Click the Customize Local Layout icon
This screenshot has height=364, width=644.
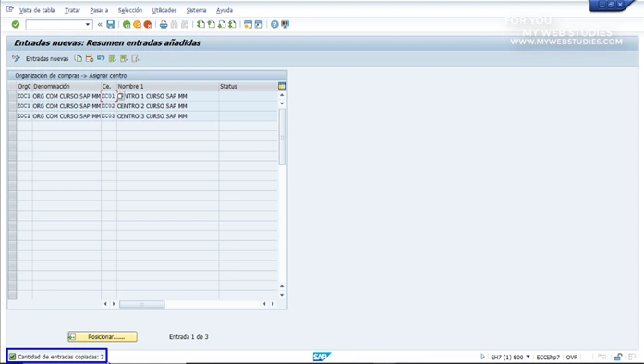(x=285, y=25)
